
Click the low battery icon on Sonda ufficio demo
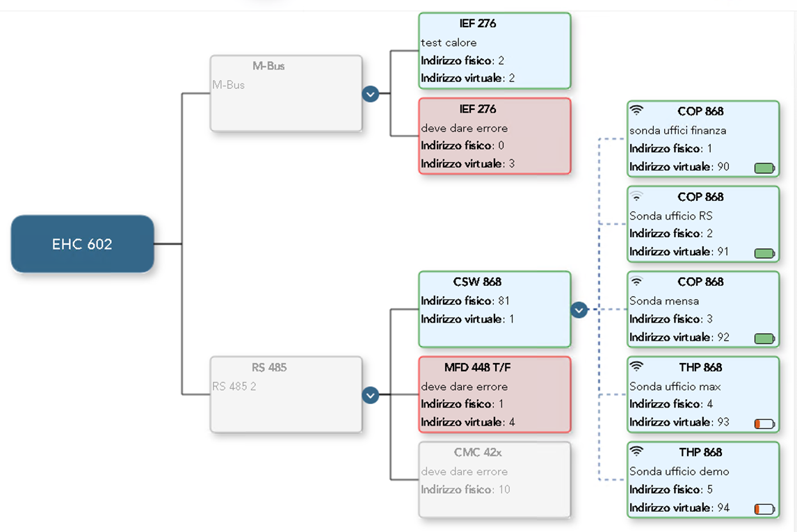tap(764, 509)
